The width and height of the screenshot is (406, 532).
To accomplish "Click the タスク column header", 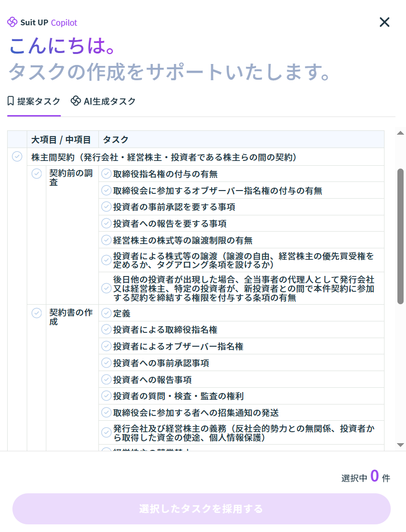I will [x=116, y=139].
